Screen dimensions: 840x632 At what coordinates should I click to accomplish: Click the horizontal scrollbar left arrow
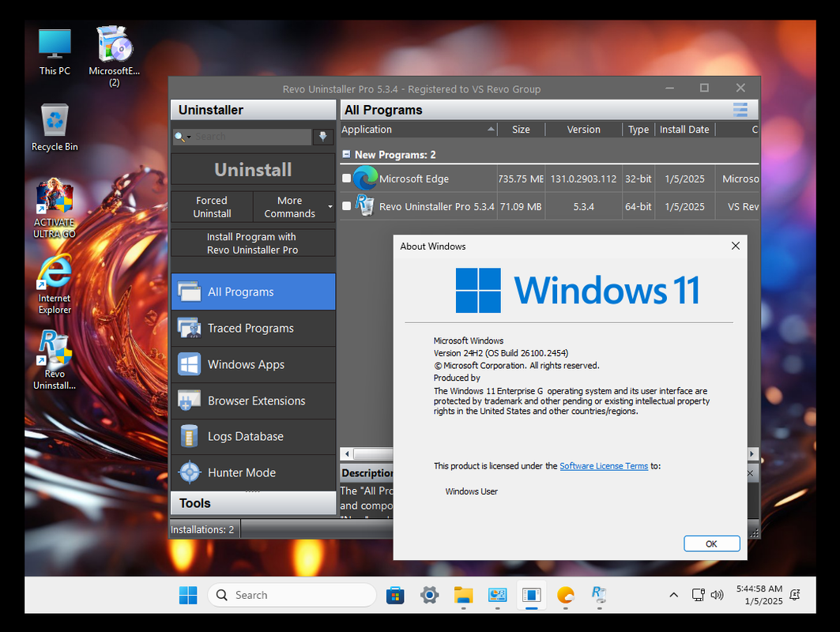point(347,453)
